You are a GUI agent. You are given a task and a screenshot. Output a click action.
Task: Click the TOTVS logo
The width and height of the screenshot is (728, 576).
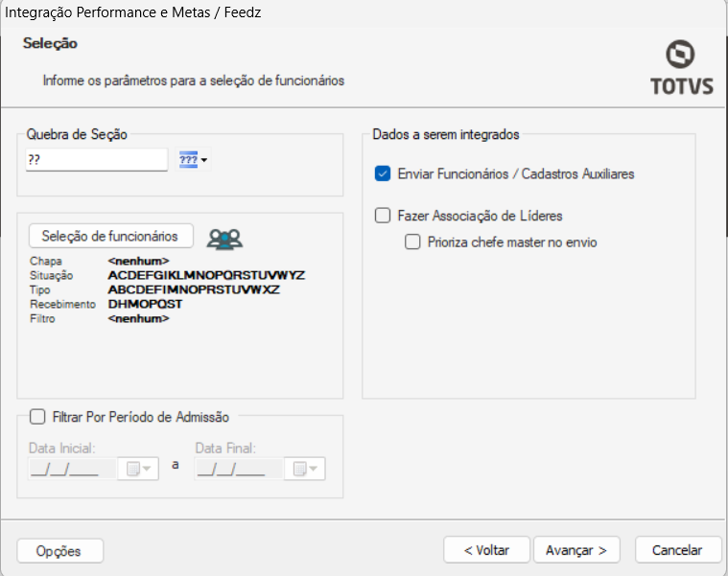tap(682, 68)
